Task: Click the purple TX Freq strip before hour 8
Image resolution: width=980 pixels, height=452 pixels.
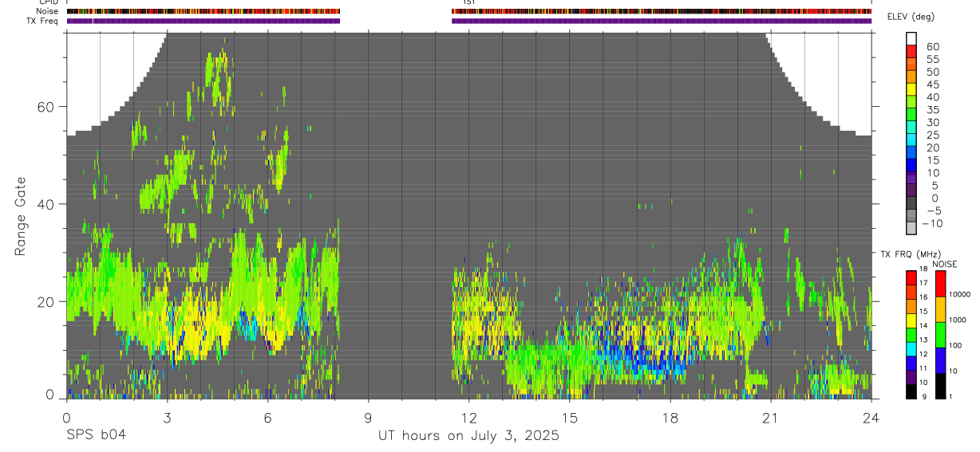Action: [204, 21]
